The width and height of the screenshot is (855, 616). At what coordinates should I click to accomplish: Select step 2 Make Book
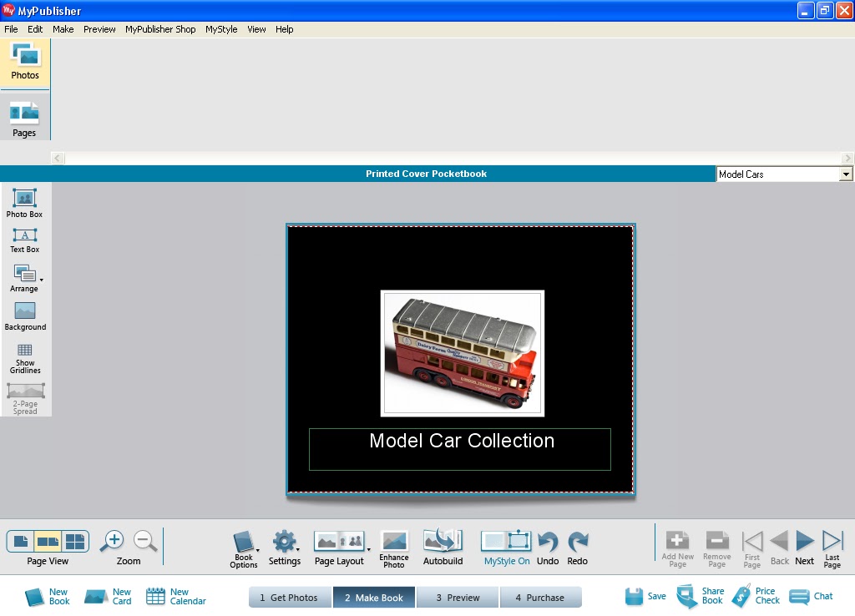point(374,598)
